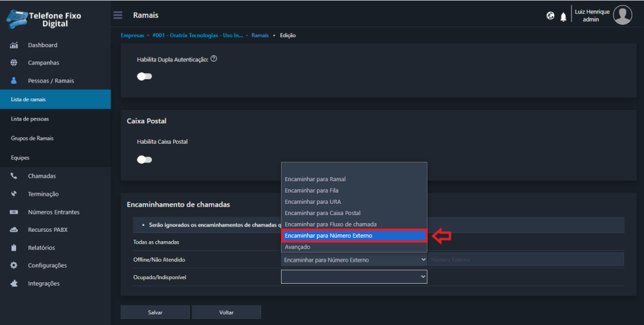Click the Recursos PABX cloud icon

click(x=14, y=230)
